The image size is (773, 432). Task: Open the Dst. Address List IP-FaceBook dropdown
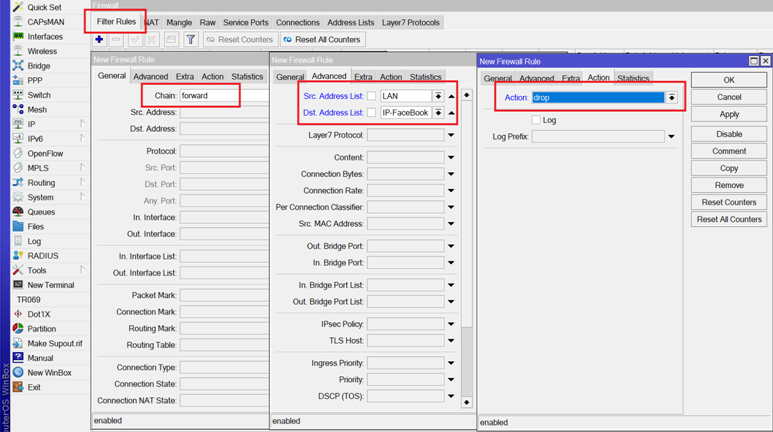pyautogui.click(x=438, y=113)
